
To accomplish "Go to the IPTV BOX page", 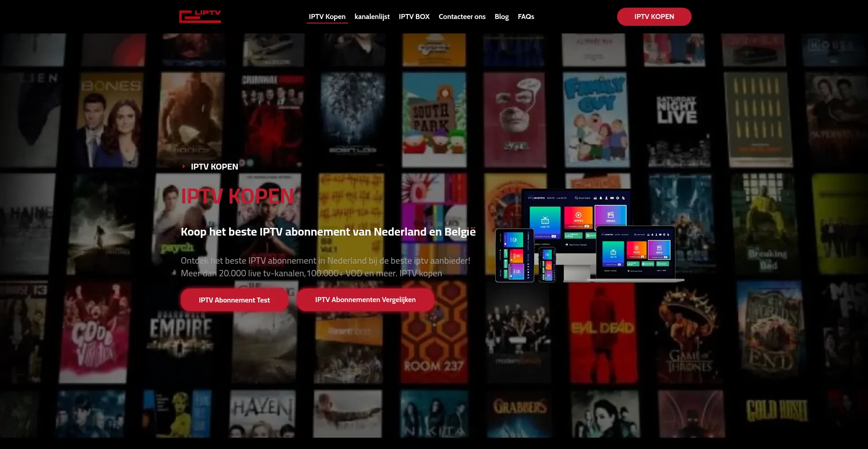I will click(x=414, y=17).
